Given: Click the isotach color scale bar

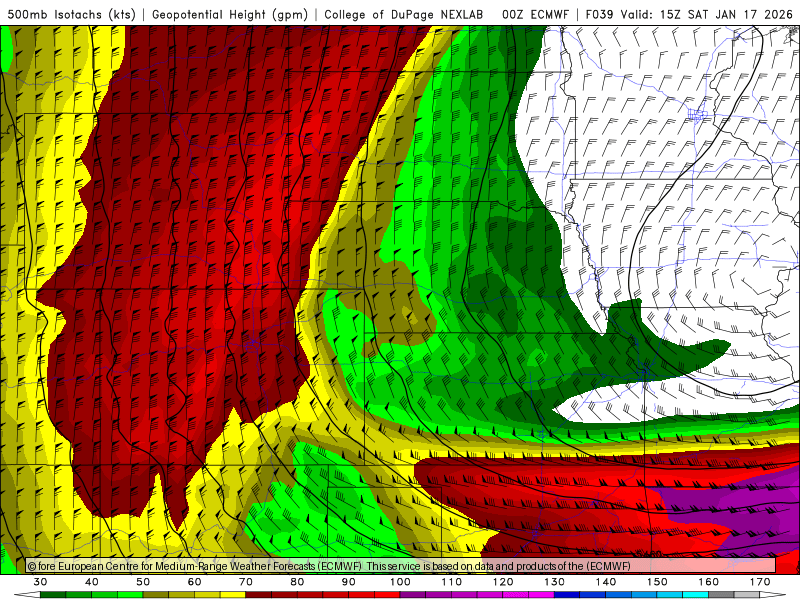Looking at the screenshot, I should [401, 595].
